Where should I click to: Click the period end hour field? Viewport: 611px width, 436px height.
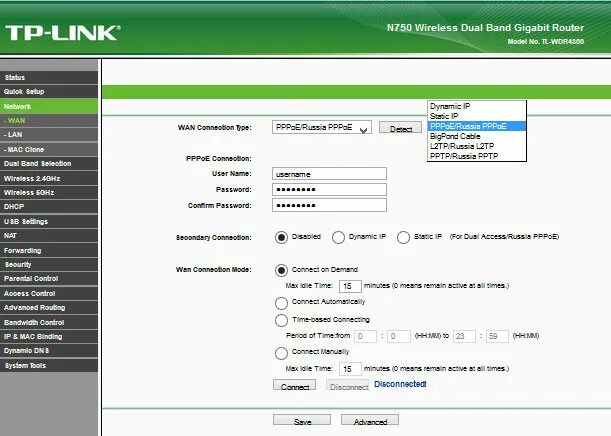pyautogui.click(x=464, y=336)
